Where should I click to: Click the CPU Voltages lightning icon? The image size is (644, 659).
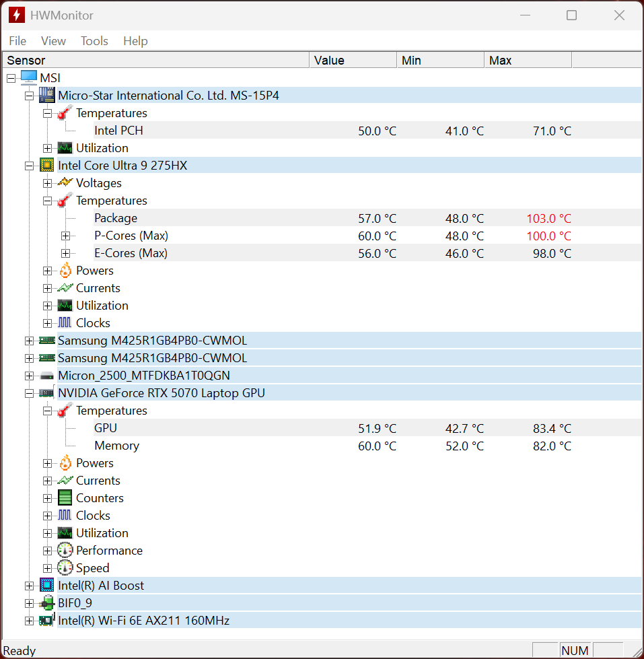click(65, 182)
